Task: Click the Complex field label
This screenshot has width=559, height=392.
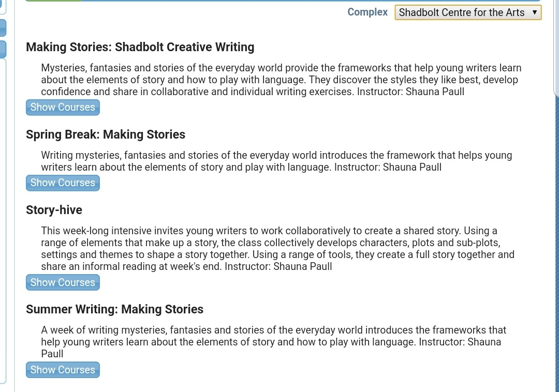Action: point(367,12)
